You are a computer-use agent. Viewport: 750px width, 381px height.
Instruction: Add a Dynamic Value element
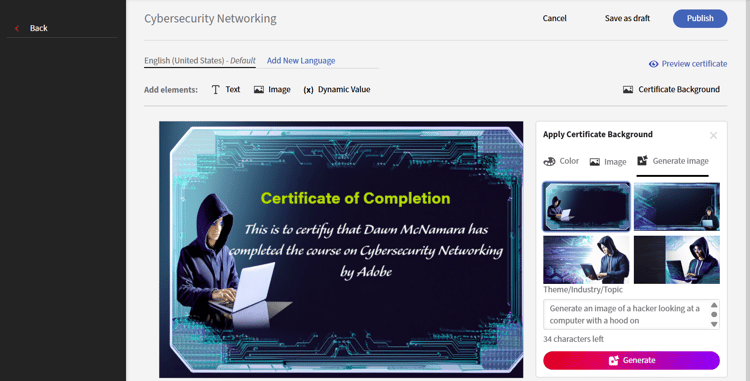pos(344,89)
